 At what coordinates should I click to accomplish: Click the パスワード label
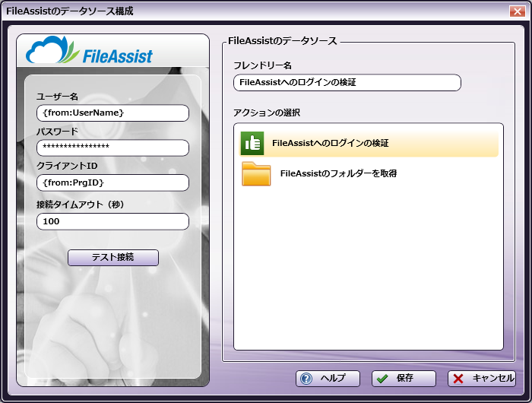click(x=57, y=132)
